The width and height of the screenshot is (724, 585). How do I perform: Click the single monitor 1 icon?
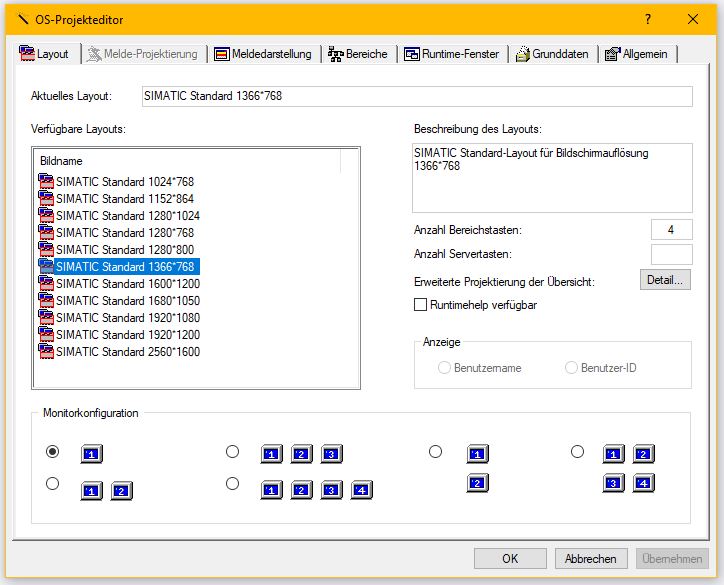(x=92, y=455)
